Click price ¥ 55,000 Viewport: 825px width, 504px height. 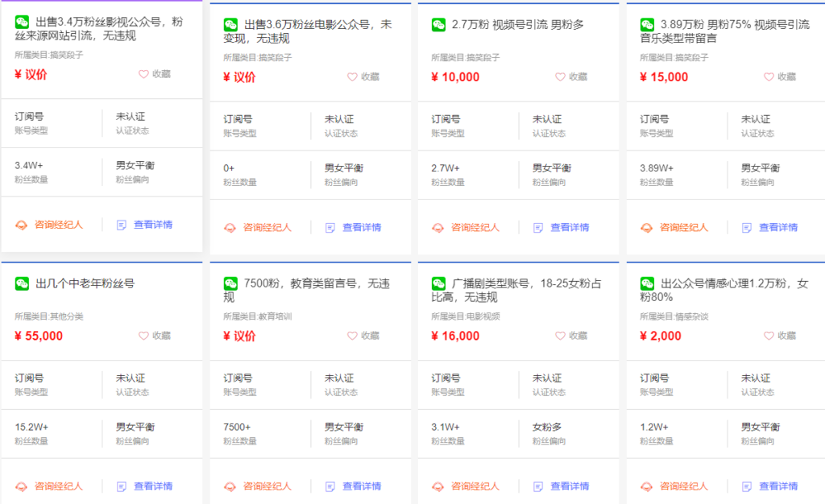point(39,336)
